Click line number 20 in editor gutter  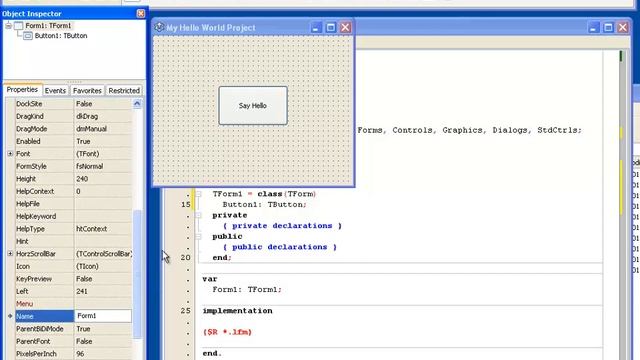pyautogui.click(x=186, y=258)
